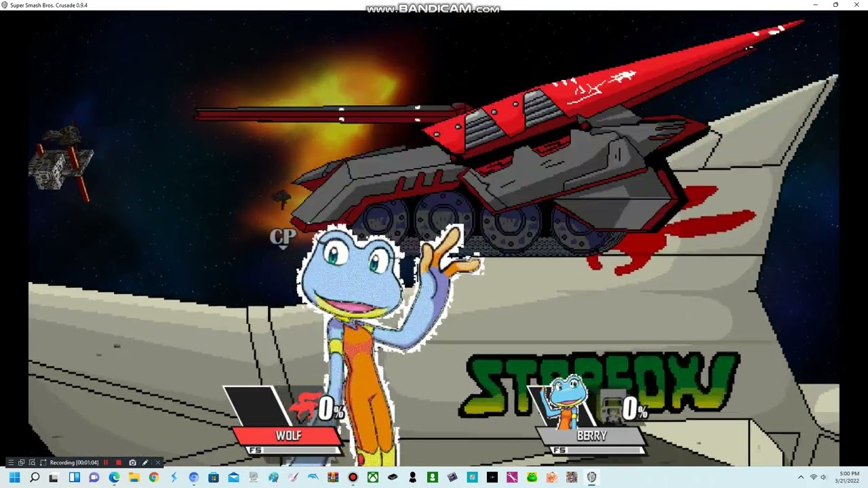Open the blue Chromium icon on the taskbar
868x488 pixels.
194,478
